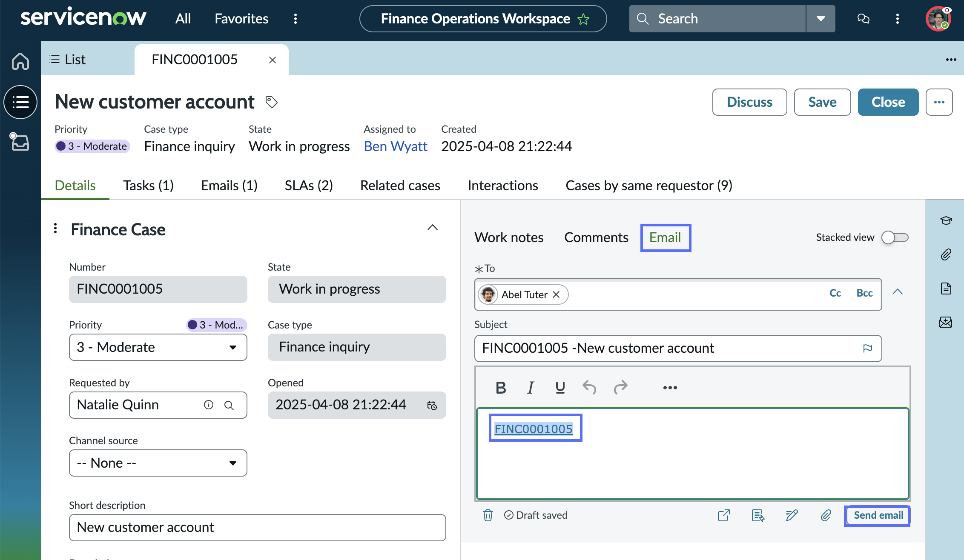Open the email envelope icon in right sidebar
Screen dimensions: 964x560
(946, 322)
